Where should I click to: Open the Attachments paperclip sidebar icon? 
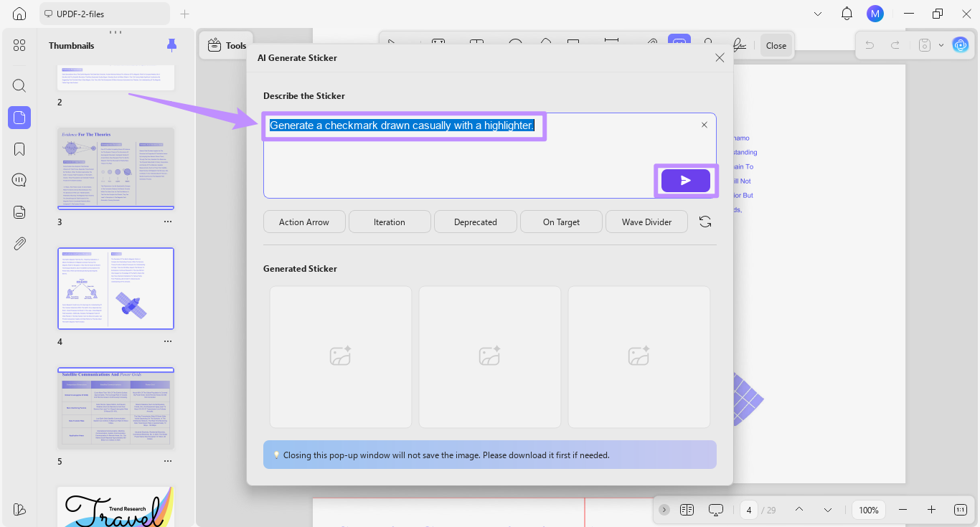point(19,243)
